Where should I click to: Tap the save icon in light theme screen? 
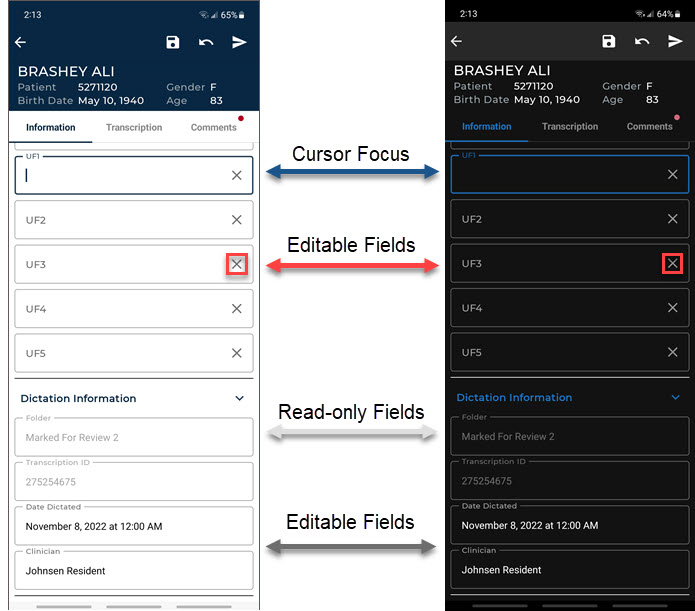point(173,42)
